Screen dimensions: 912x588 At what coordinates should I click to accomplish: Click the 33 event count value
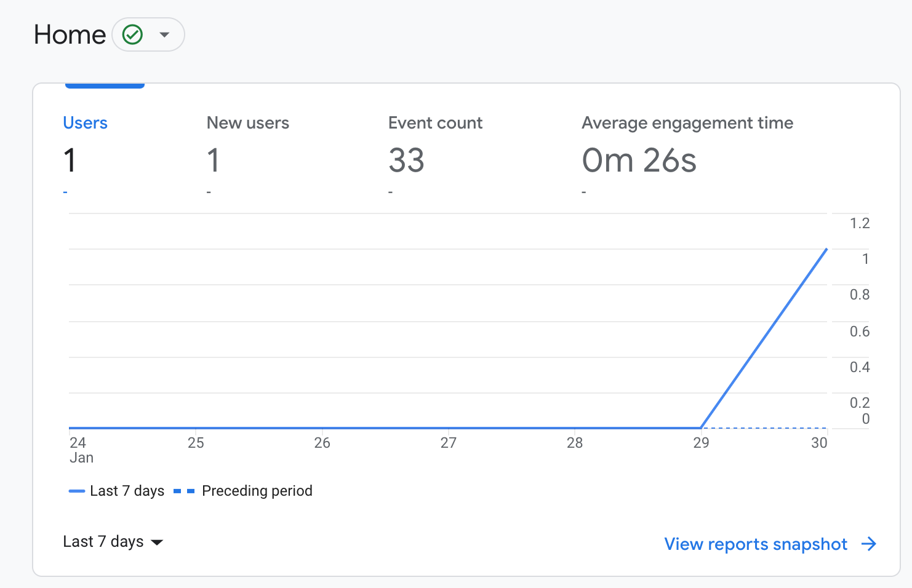[x=406, y=161]
